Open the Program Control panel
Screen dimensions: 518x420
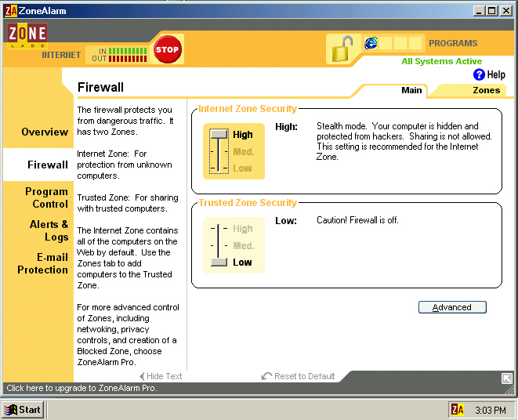tap(46, 197)
